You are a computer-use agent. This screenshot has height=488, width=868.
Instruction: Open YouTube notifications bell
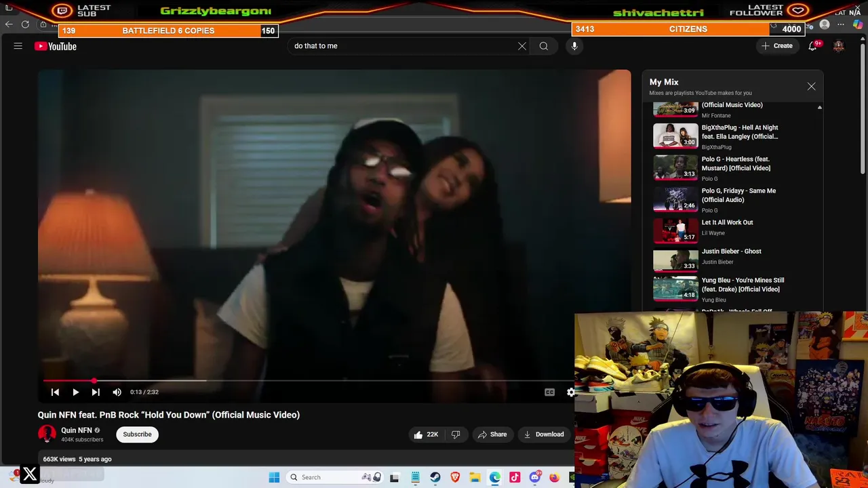coord(812,46)
